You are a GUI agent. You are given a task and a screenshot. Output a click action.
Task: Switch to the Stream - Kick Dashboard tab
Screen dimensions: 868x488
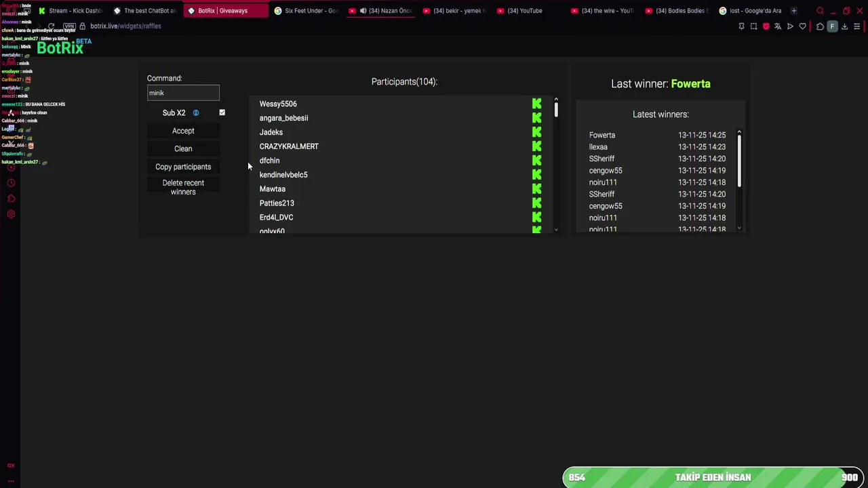71,11
